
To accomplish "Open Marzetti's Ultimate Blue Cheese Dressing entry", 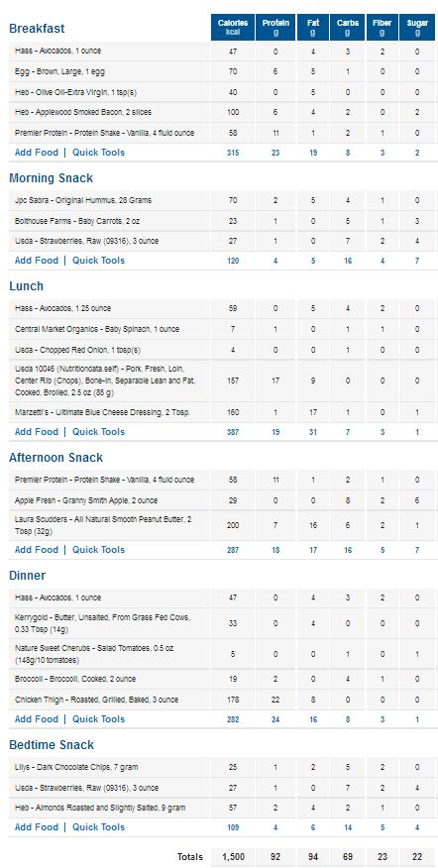I will 103,412.
